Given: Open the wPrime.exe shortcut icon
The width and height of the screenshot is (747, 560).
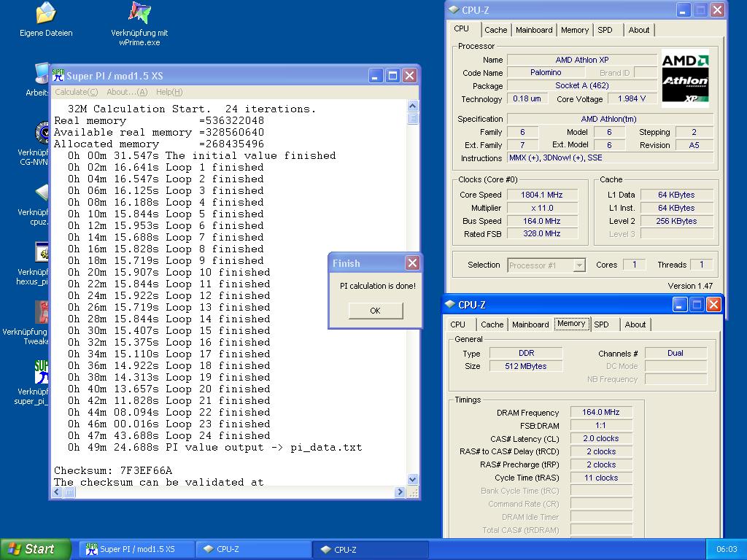Looking at the screenshot, I should 139,13.
